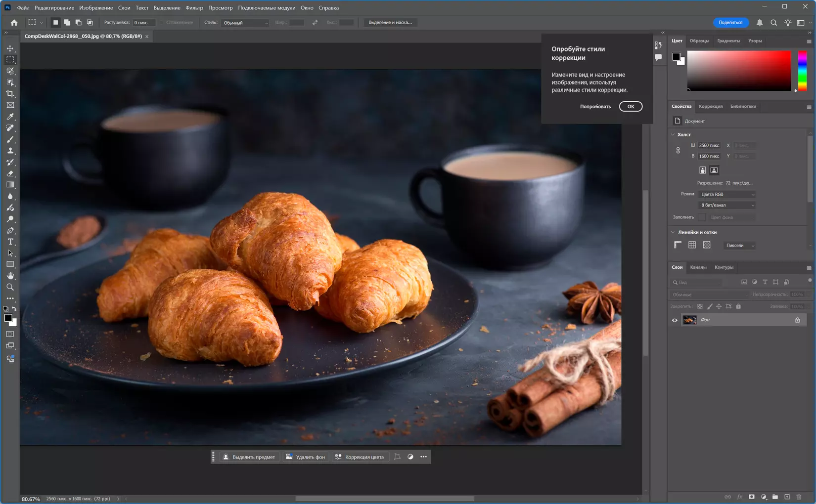Collapse the Холст section
Screen dimensions: 816x504
[x=673, y=134]
